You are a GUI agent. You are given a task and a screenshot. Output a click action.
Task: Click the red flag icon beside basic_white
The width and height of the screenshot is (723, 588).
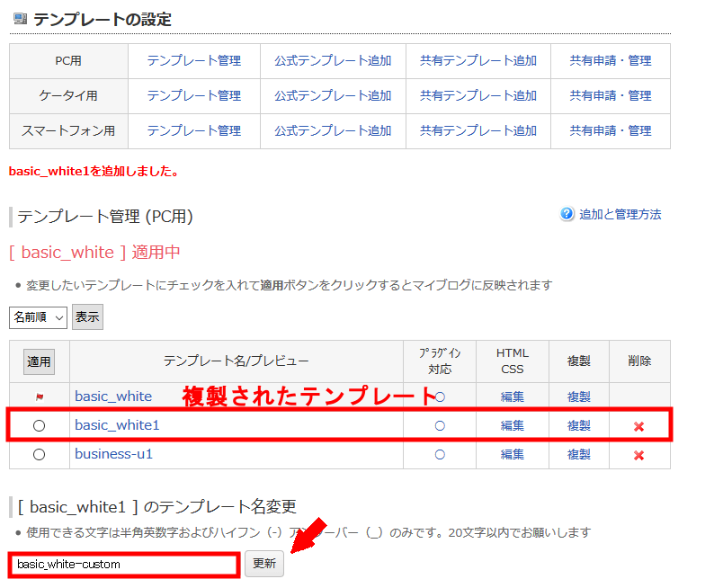[x=40, y=396]
